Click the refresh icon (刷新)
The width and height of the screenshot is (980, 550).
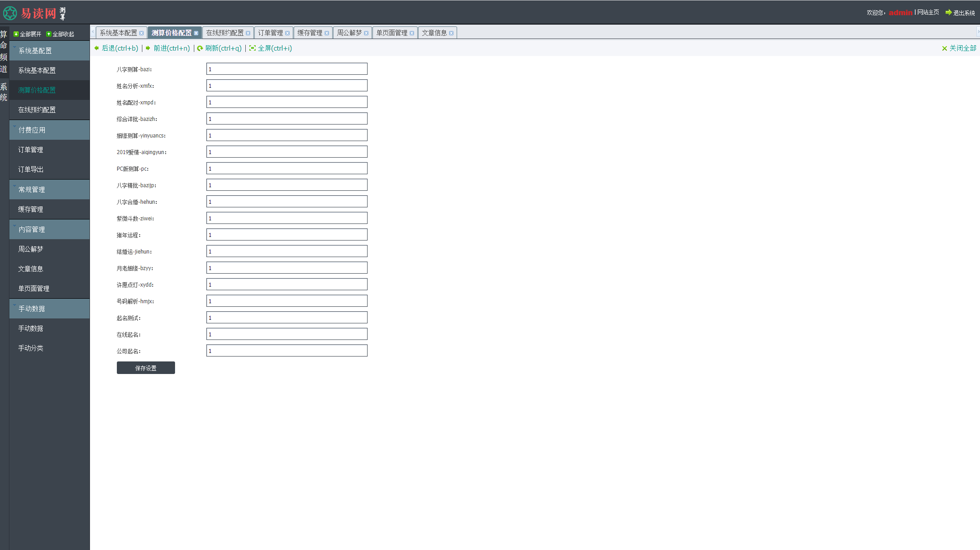pyautogui.click(x=200, y=48)
